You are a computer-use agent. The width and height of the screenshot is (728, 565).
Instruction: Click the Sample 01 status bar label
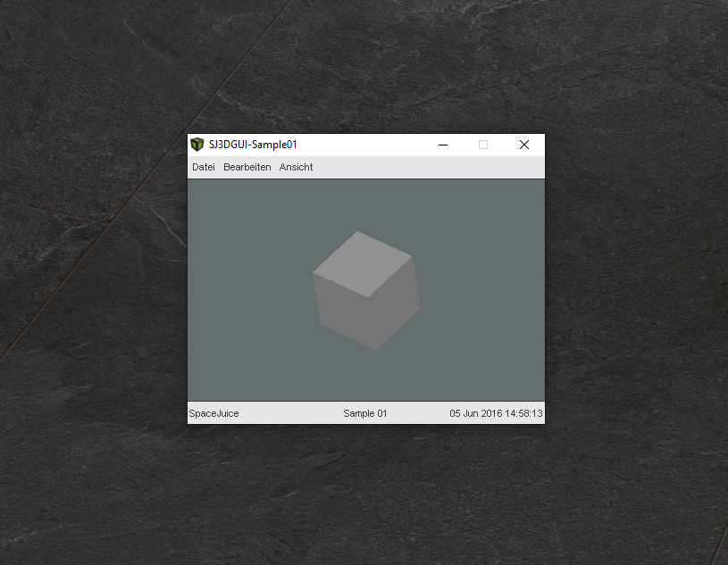pos(365,413)
